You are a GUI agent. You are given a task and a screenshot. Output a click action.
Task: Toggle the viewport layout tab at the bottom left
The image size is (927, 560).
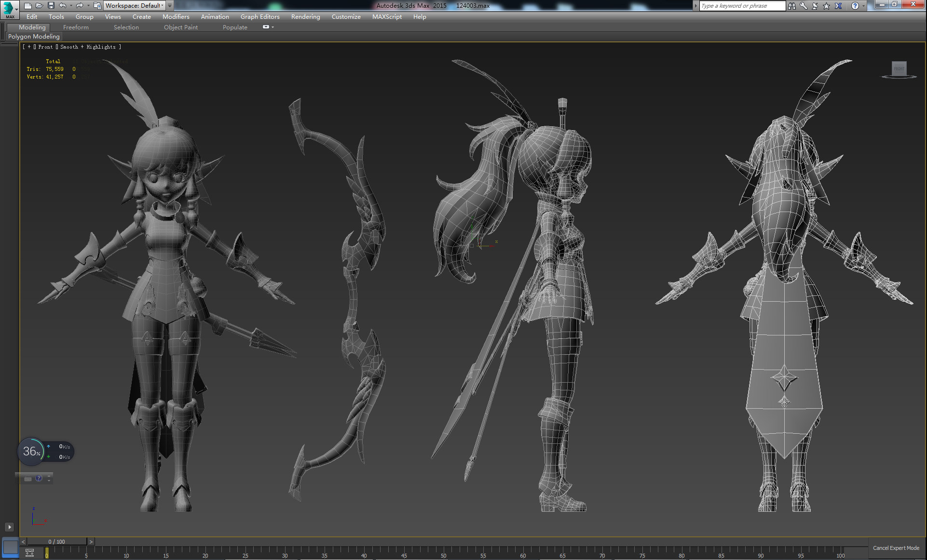coord(10,547)
